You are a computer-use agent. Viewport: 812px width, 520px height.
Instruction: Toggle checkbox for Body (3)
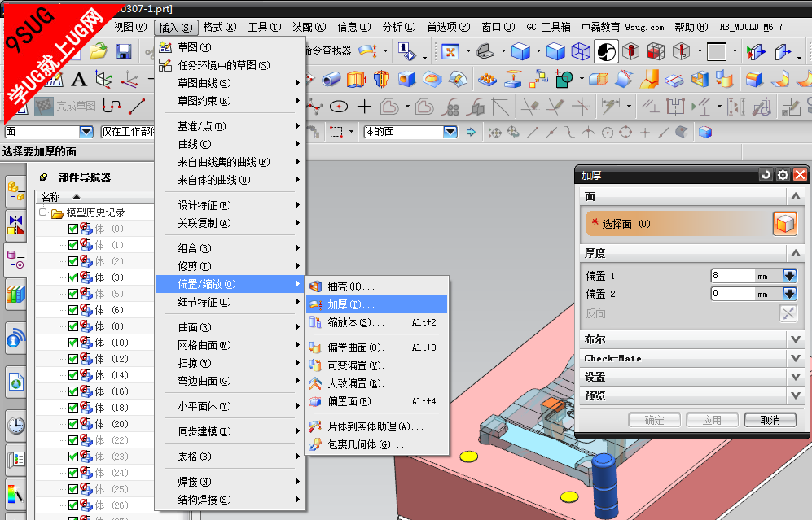[x=73, y=277]
